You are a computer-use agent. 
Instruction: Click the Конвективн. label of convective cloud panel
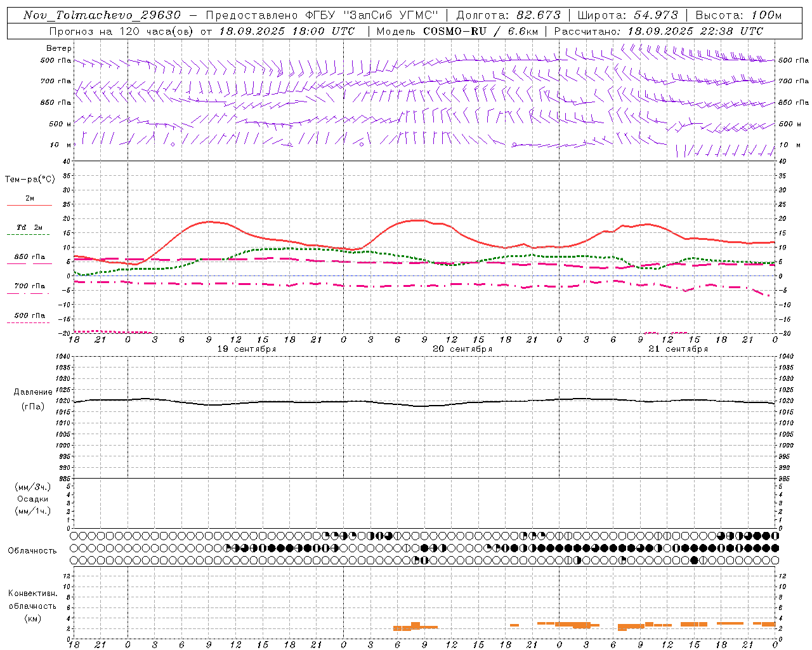coord(32,594)
